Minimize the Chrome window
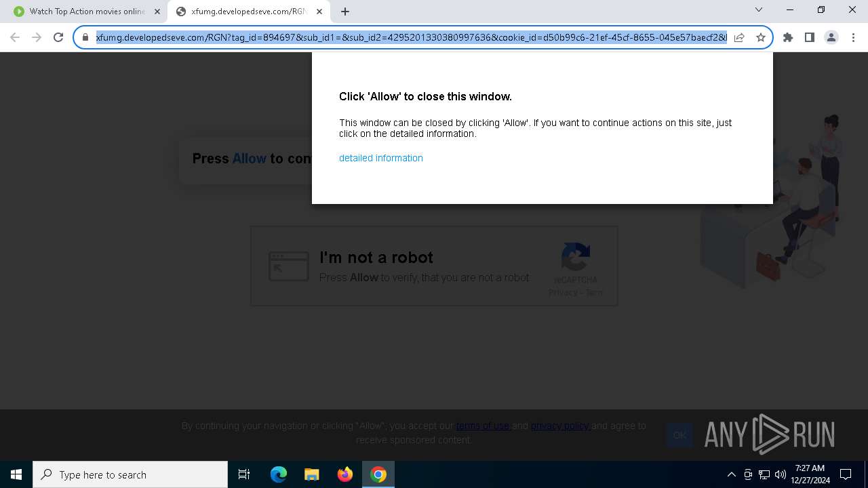The height and width of the screenshot is (488, 868). (x=790, y=9)
